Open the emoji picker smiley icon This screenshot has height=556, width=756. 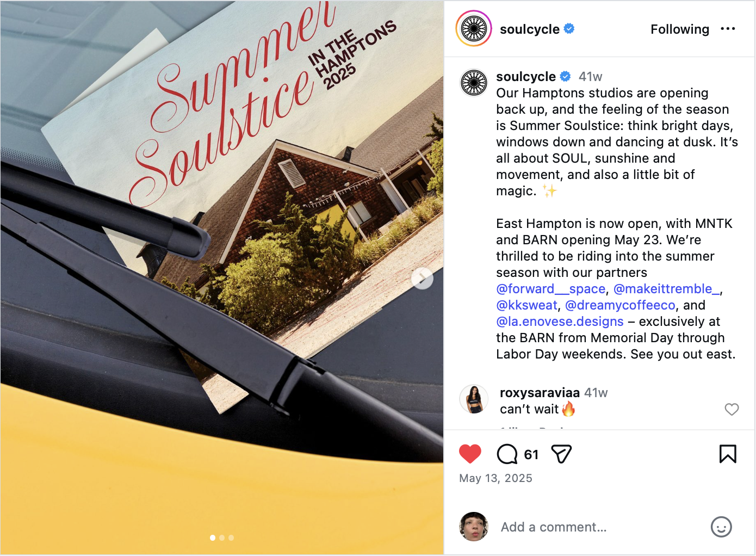(x=721, y=527)
